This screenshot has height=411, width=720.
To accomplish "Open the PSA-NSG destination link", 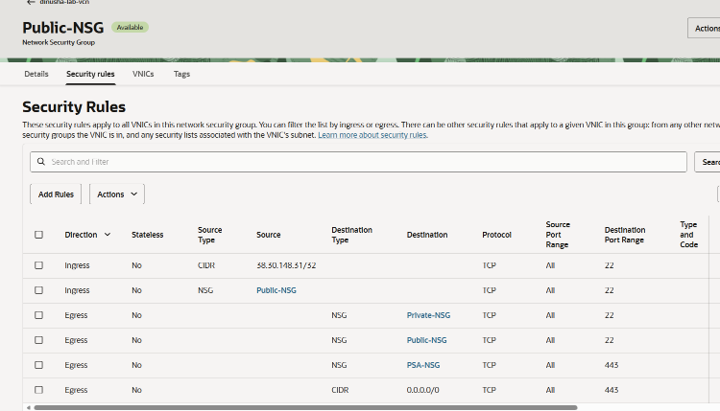I will [423, 365].
